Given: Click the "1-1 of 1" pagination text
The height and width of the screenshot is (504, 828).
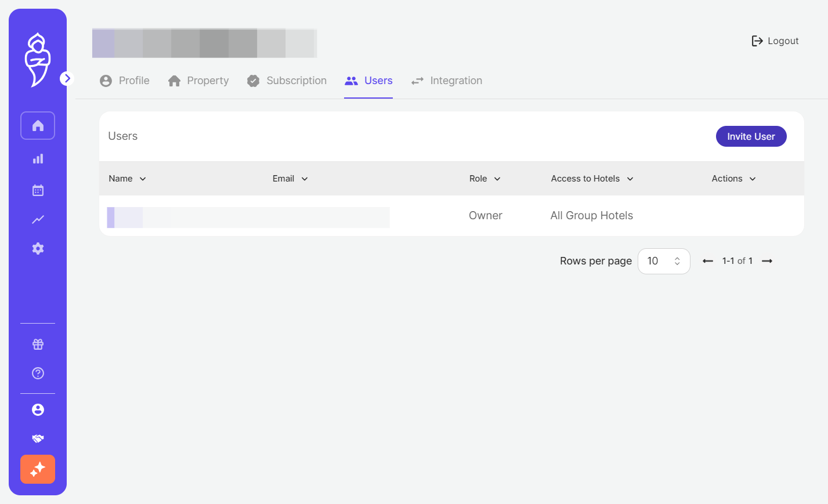Looking at the screenshot, I should [737, 261].
